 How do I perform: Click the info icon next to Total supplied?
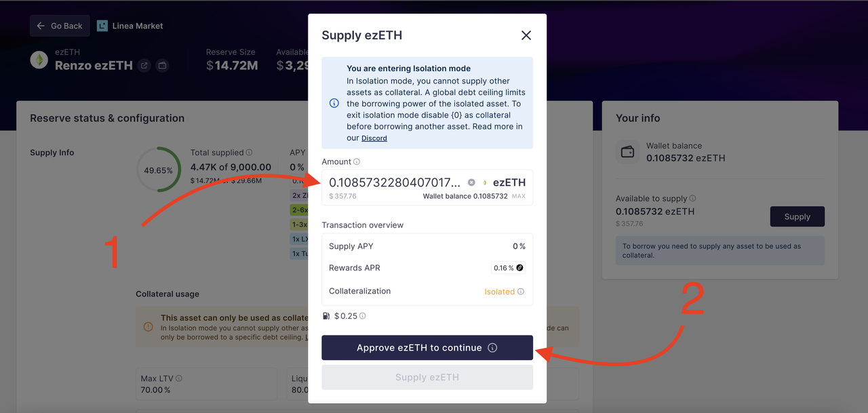pos(249,153)
